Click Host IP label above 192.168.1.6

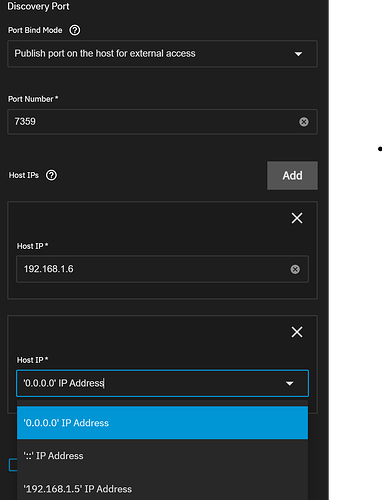point(32,246)
